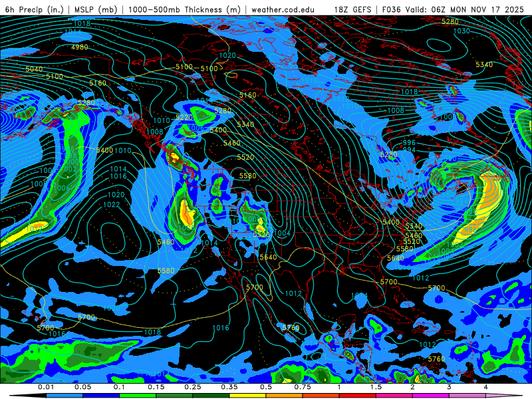The image size is (532, 399).
Task: Click the 1.5 legend value
Action: click(x=376, y=387)
